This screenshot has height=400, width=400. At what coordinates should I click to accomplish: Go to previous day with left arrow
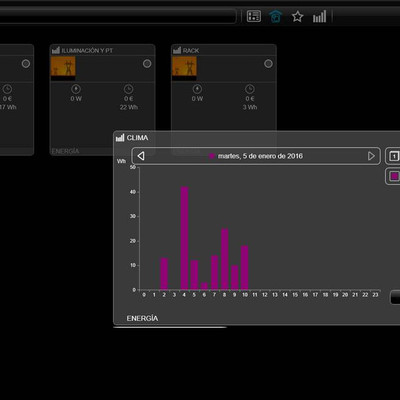pos(141,156)
